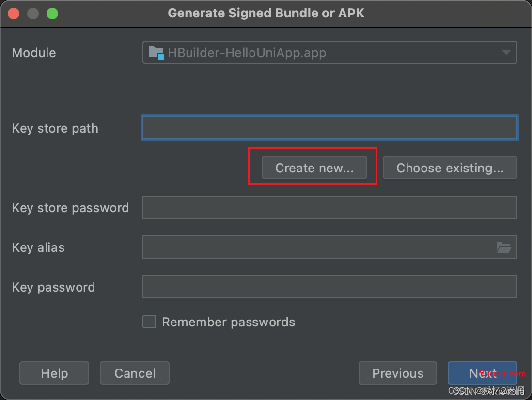
Task: Click the Generate Signed Bundle or APK title
Action: (x=266, y=13)
